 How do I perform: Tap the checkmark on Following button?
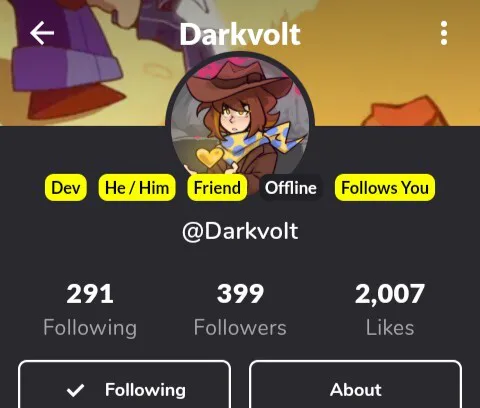coord(75,390)
